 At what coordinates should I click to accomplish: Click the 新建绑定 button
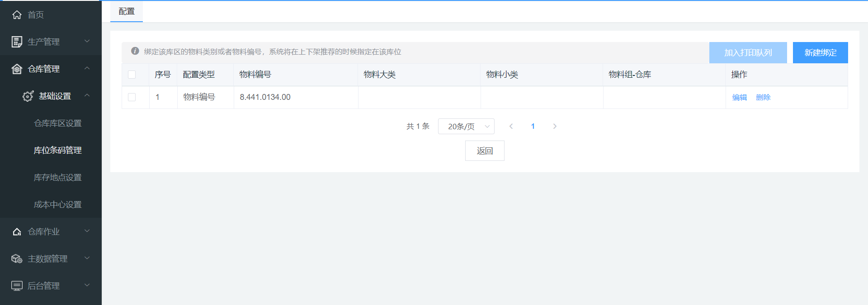(x=820, y=53)
